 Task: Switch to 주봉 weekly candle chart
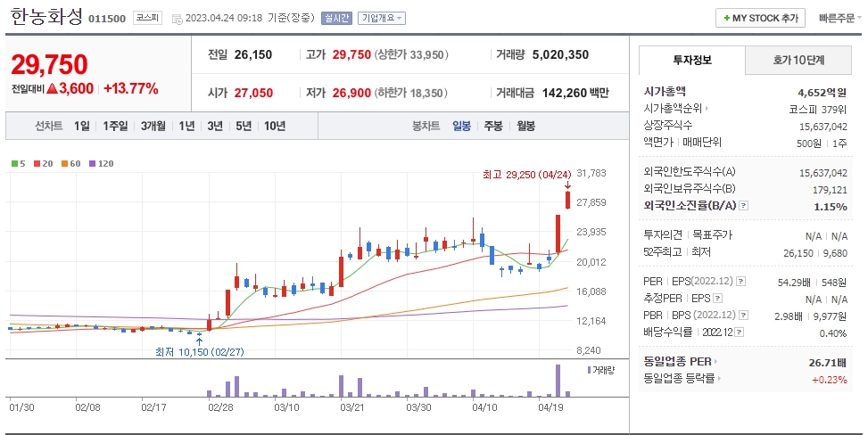point(493,127)
